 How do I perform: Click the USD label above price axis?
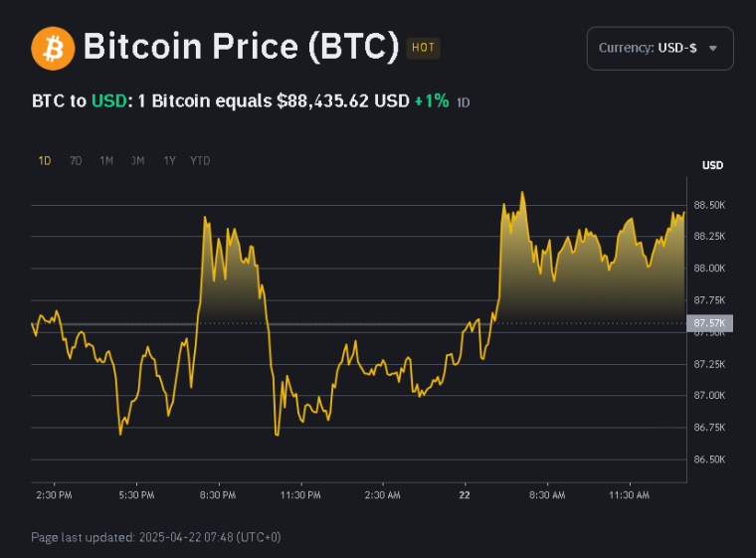pyautogui.click(x=712, y=165)
